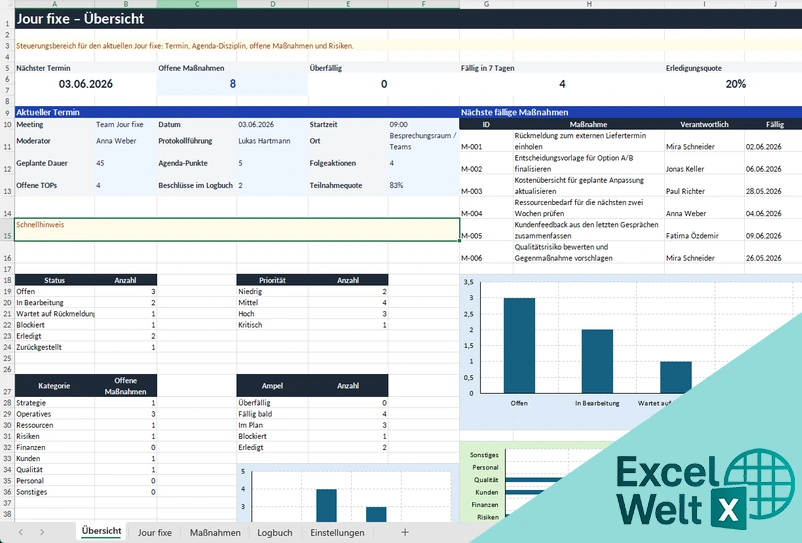802x543 pixels.
Task: Select the Kategorie row Sonstiges
Action: [85, 492]
